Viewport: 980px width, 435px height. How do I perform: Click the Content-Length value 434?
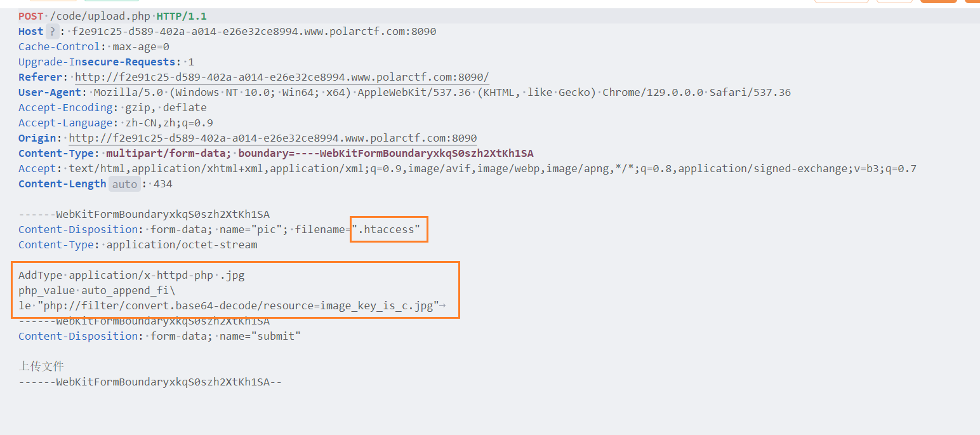tap(162, 184)
